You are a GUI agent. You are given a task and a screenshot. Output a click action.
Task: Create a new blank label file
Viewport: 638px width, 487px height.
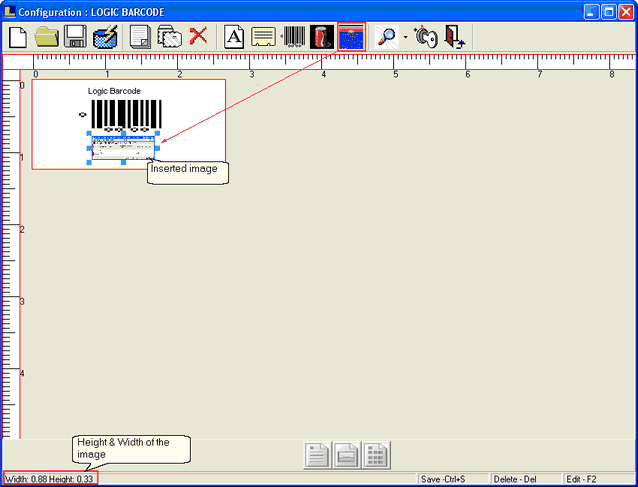pyautogui.click(x=18, y=37)
